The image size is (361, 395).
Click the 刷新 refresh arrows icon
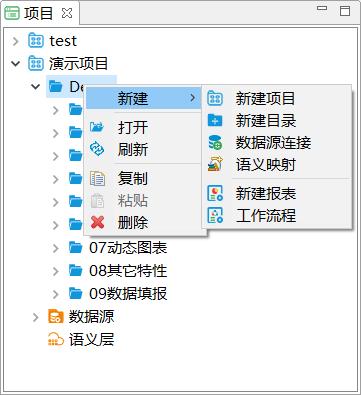tap(97, 149)
